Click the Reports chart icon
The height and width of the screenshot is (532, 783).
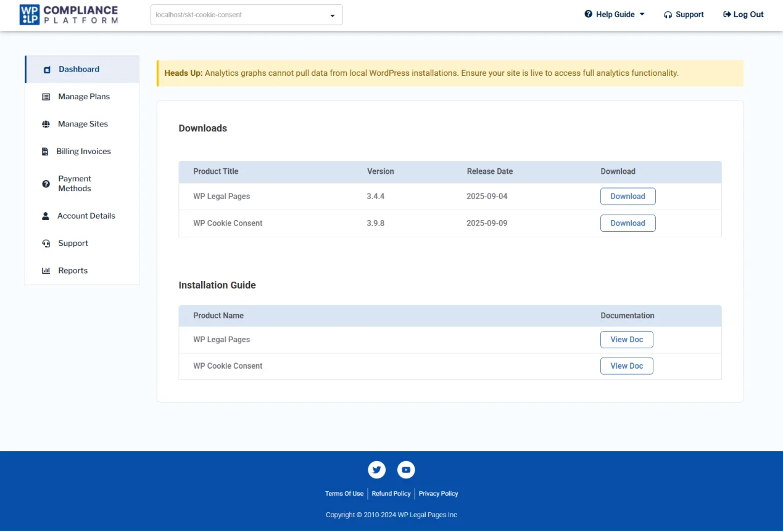coord(46,271)
